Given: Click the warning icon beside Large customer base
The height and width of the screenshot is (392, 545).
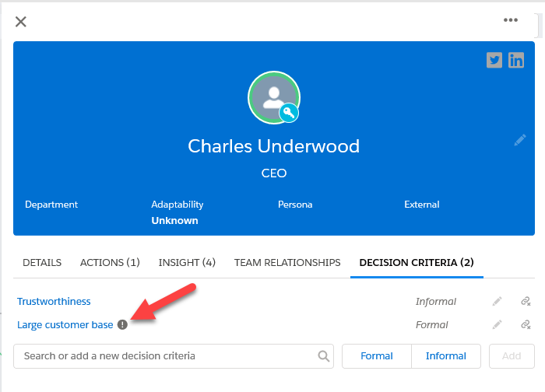Looking at the screenshot, I should [122, 324].
